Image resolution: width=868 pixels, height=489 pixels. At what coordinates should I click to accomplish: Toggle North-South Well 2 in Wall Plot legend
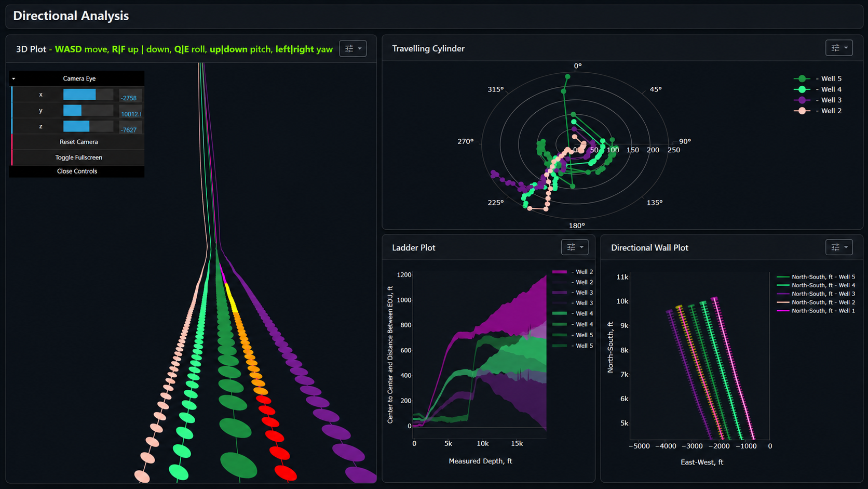click(x=816, y=302)
